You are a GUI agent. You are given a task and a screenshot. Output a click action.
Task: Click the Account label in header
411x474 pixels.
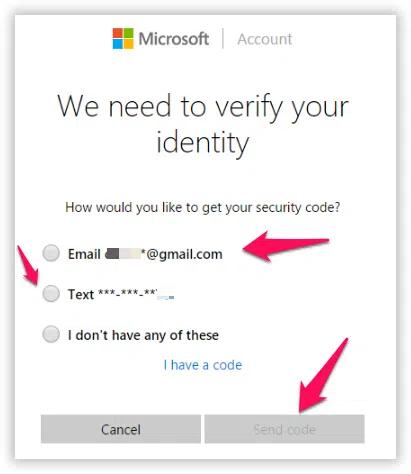coord(265,39)
